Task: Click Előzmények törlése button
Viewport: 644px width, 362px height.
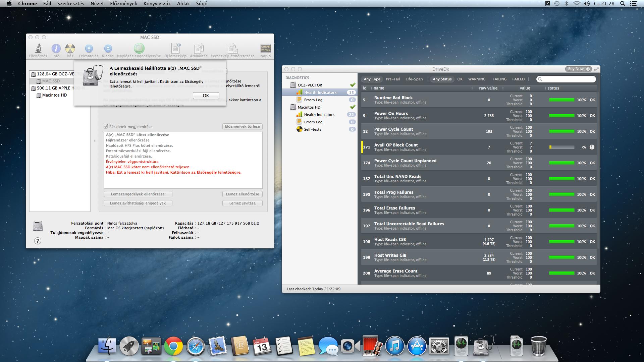Action: pyautogui.click(x=242, y=126)
